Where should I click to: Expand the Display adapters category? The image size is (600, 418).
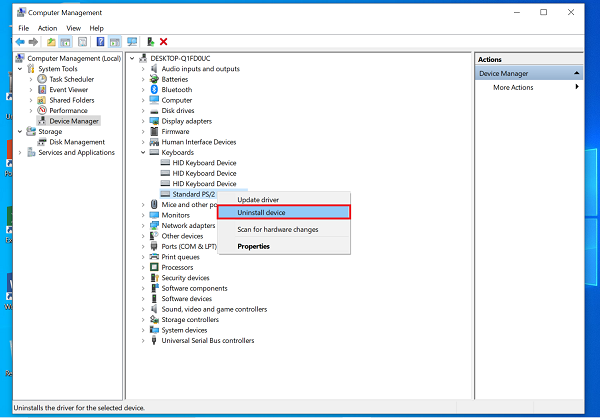(x=144, y=121)
